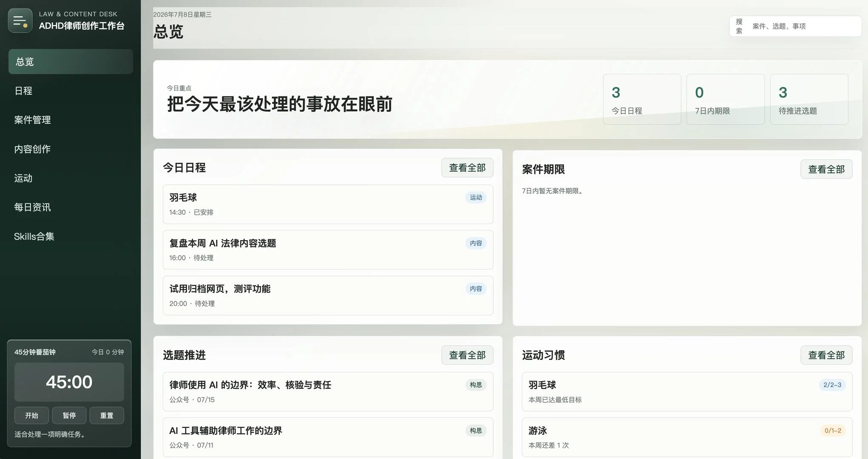Screen dimensions: 868x459
Task: Click the 总览 page heading
Action: pos(168,32)
